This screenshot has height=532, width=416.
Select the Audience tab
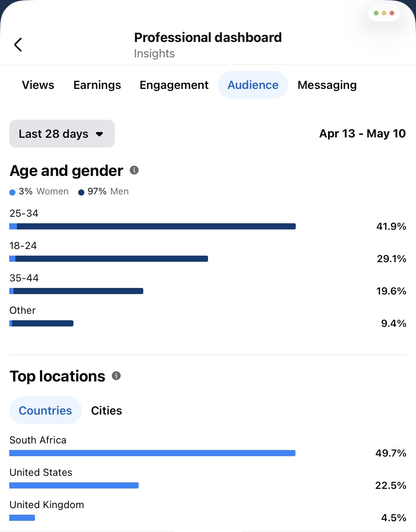tap(253, 85)
